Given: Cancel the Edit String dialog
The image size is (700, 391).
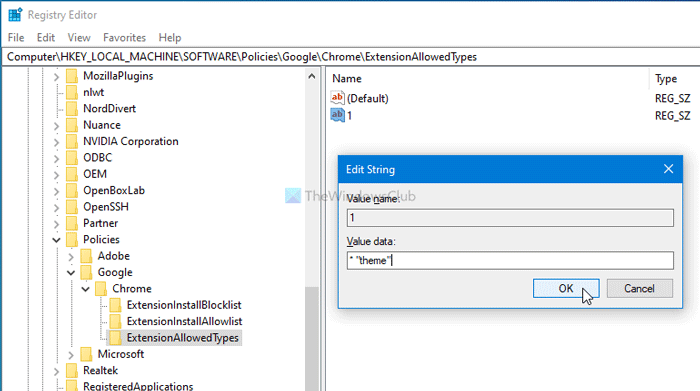Looking at the screenshot, I should coord(639,288).
